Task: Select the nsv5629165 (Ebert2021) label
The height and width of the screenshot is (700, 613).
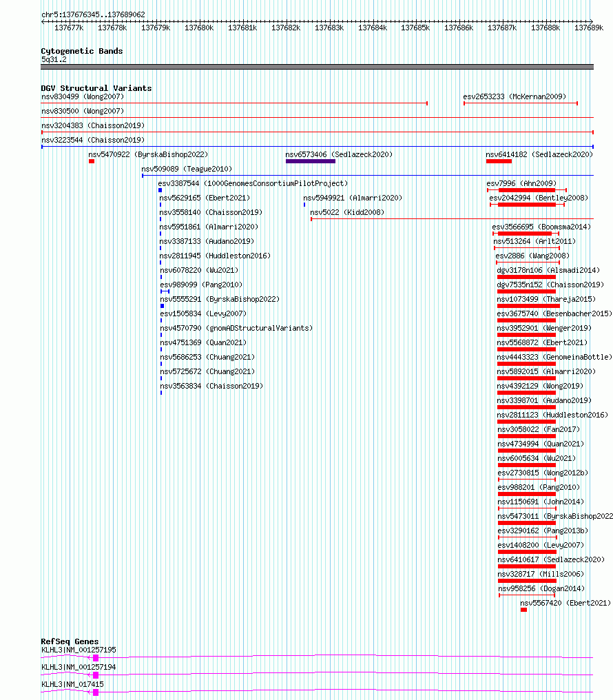Action: pyautogui.click(x=205, y=198)
